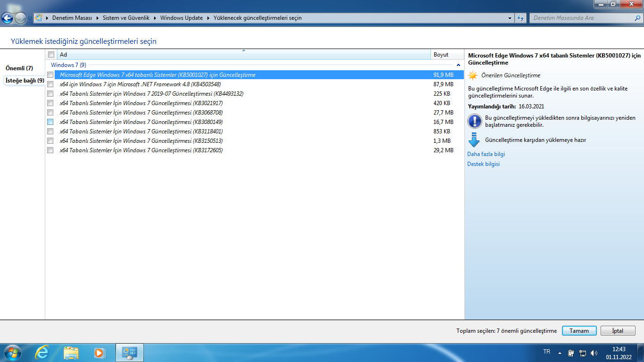644x362 pixels.
Task: Click the Show desktop strip
Action: tap(640, 353)
